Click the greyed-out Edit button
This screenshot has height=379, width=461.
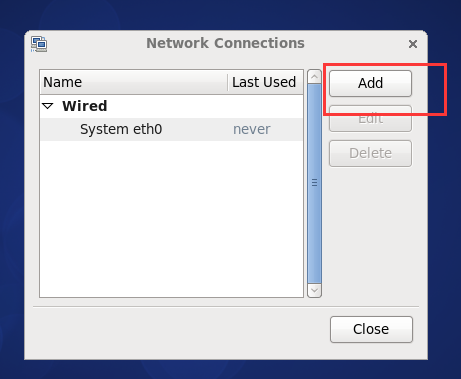point(370,119)
